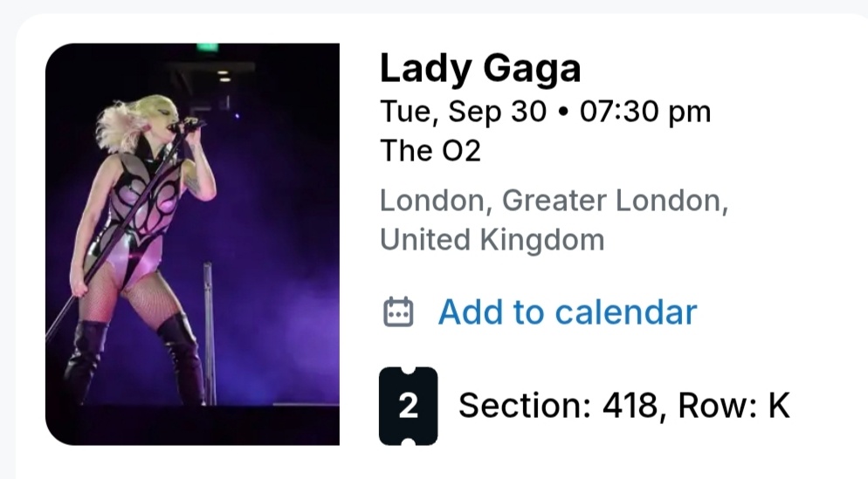Click the Section: 418 seat label
The image size is (868, 479).
(x=556, y=406)
